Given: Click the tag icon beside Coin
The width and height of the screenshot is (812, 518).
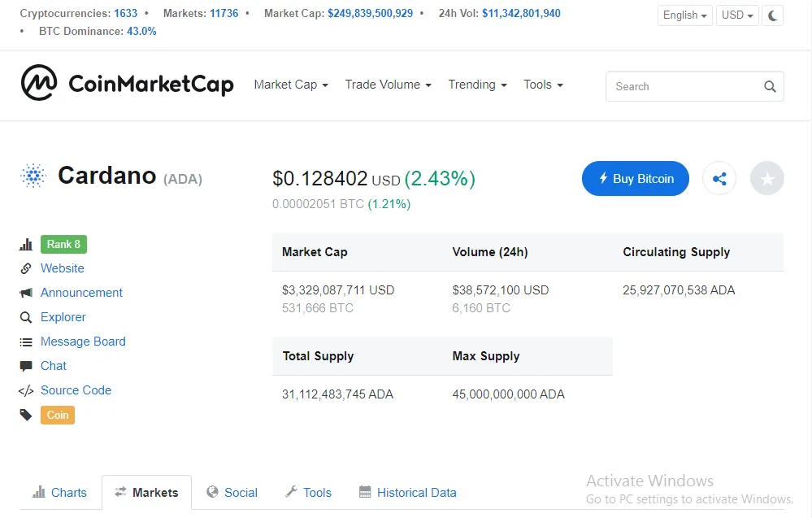Looking at the screenshot, I should coord(26,415).
